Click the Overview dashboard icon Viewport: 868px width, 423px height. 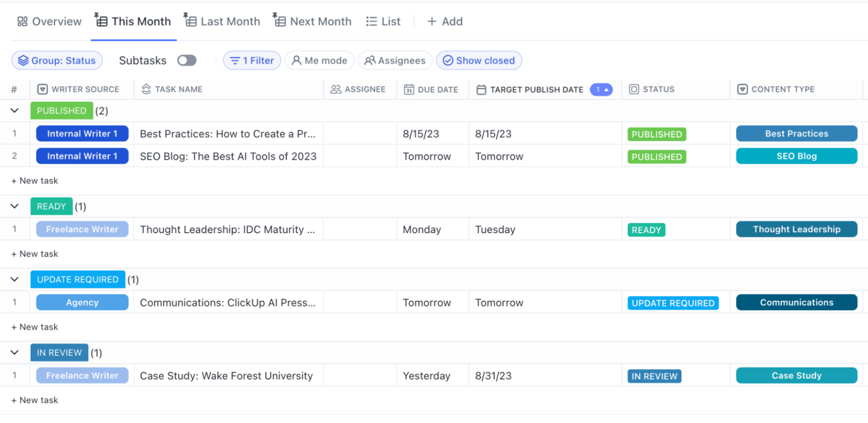(x=22, y=21)
